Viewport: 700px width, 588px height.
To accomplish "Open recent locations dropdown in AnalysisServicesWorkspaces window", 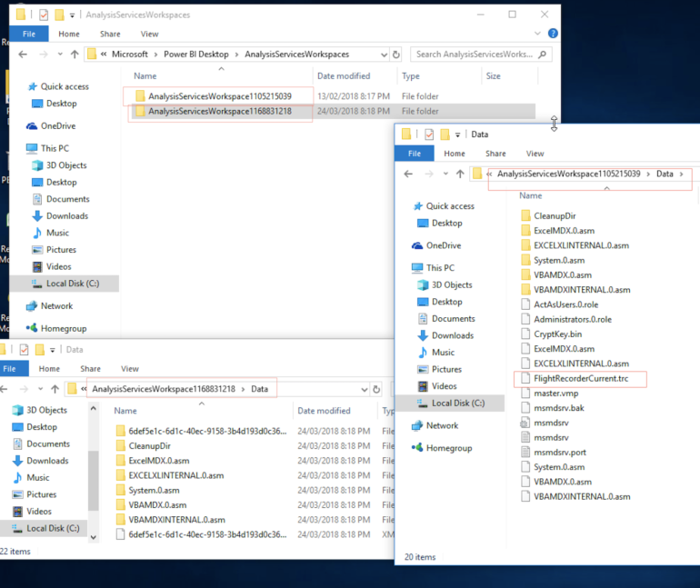I will (60, 55).
